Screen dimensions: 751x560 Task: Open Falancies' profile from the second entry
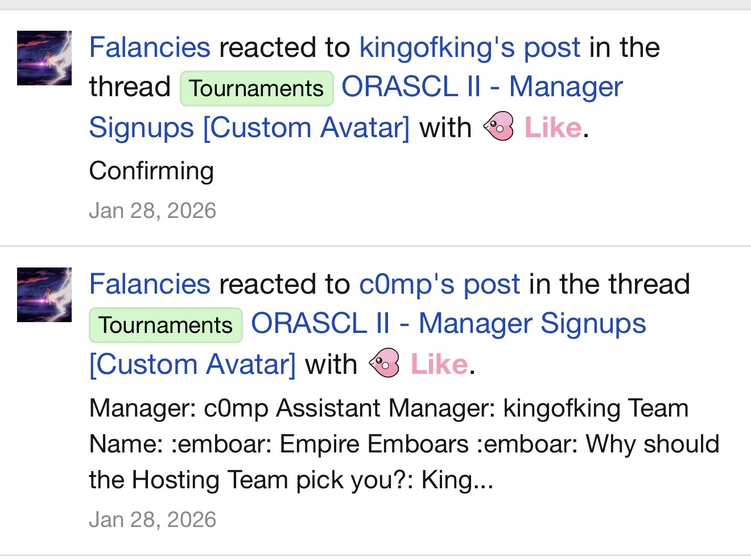pos(150,284)
